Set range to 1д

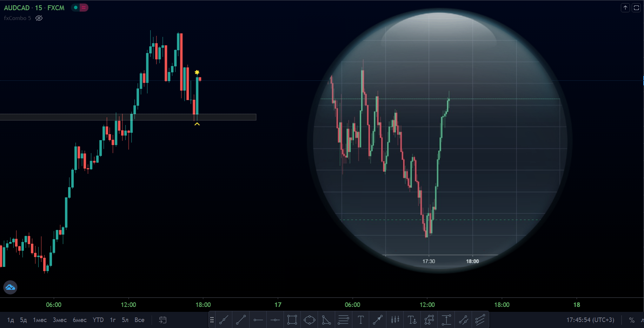(11, 320)
